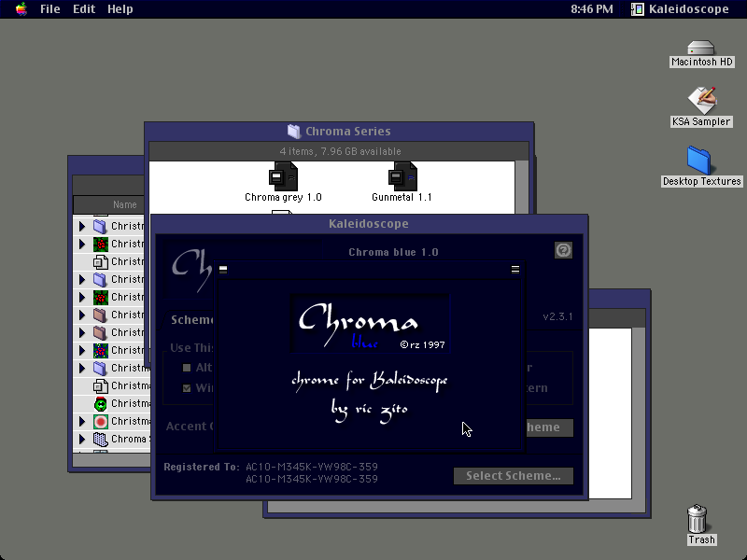747x560 pixels.
Task: Select the green smiley face Christmas icon
Action: 100,404
